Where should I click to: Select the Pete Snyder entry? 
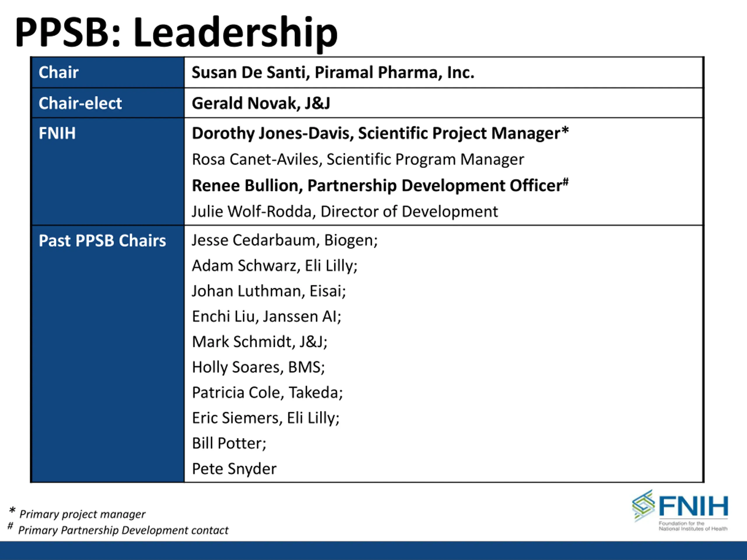(234, 468)
